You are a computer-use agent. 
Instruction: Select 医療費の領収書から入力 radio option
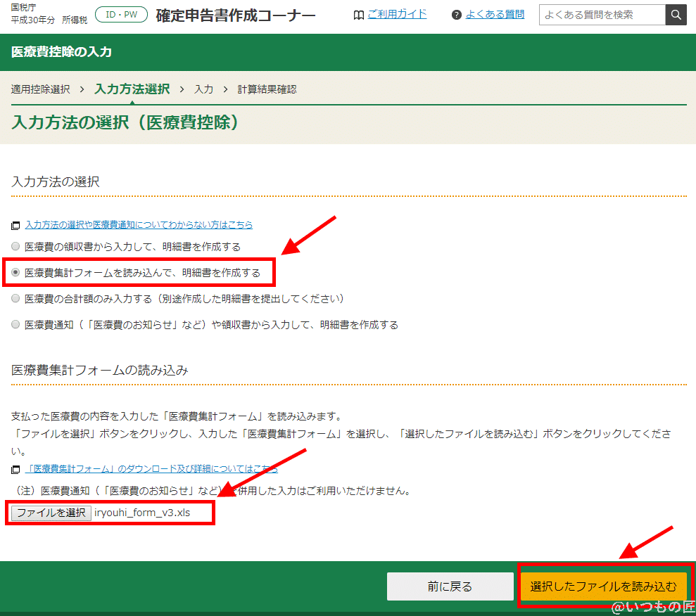(16, 247)
